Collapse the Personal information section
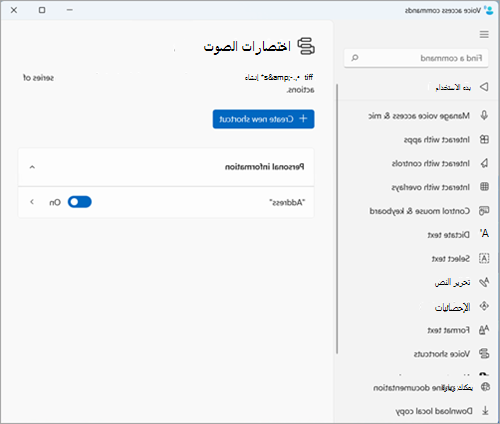Image resolution: width=500 pixels, height=424 pixels. (32, 167)
